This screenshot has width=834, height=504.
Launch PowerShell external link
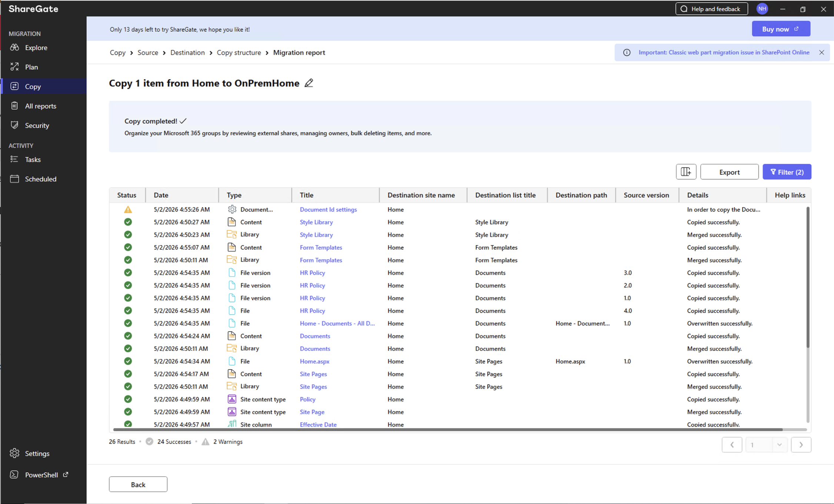tap(41, 475)
